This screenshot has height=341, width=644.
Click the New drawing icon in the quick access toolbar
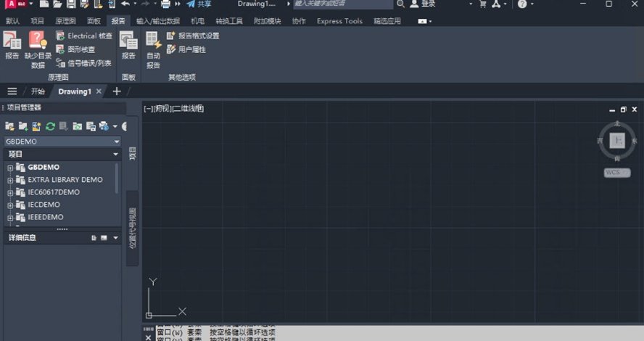coord(44,4)
